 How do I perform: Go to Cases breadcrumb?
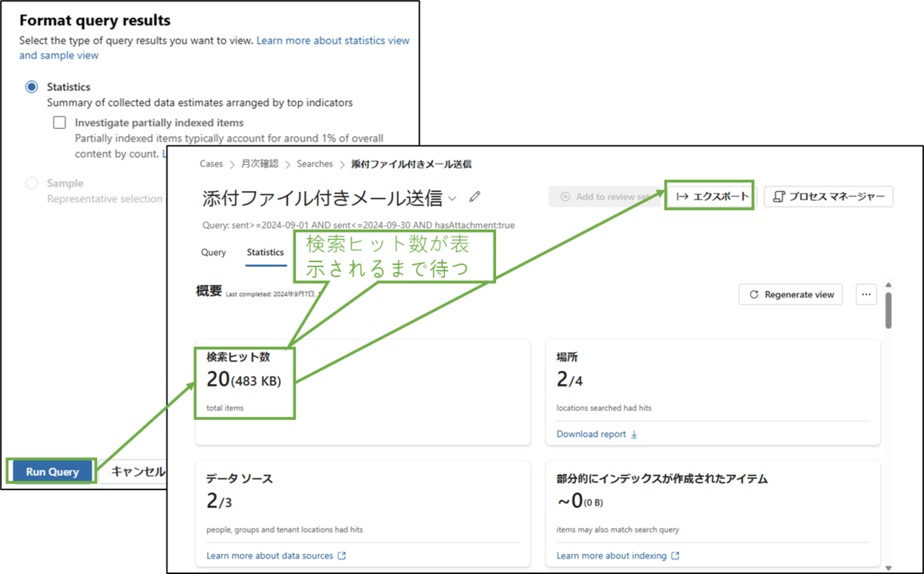(211, 164)
